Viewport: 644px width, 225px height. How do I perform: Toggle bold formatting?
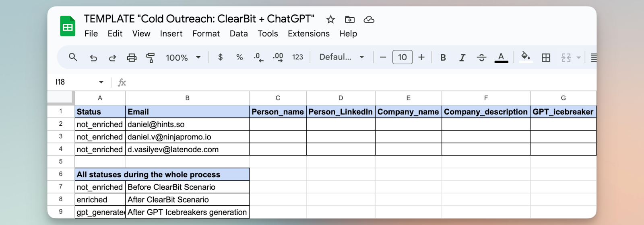pyautogui.click(x=443, y=57)
